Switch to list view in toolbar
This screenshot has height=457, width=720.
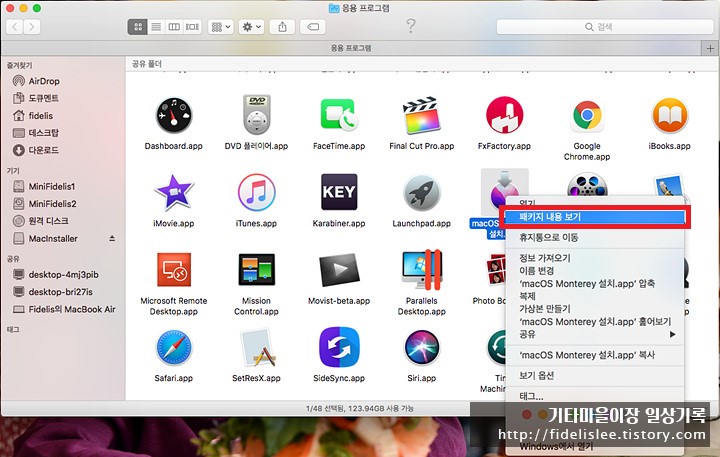(156, 27)
